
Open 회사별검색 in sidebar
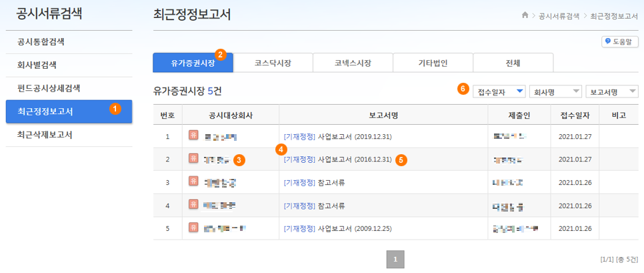click(x=69, y=65)
